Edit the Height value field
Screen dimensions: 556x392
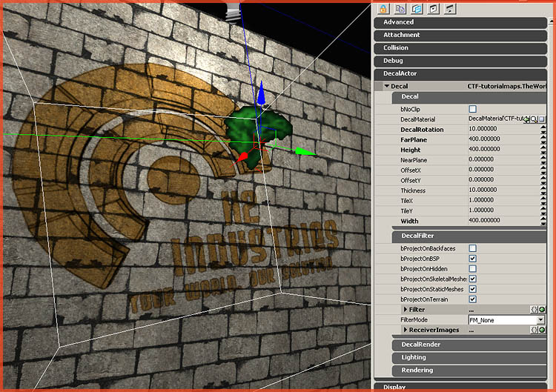(503, 150)
